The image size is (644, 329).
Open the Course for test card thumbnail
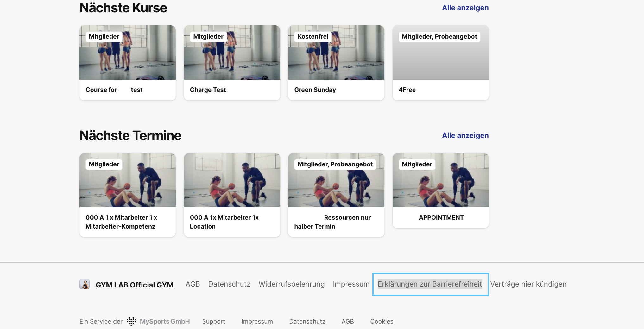pyautogui.click(x=128, y=52)
